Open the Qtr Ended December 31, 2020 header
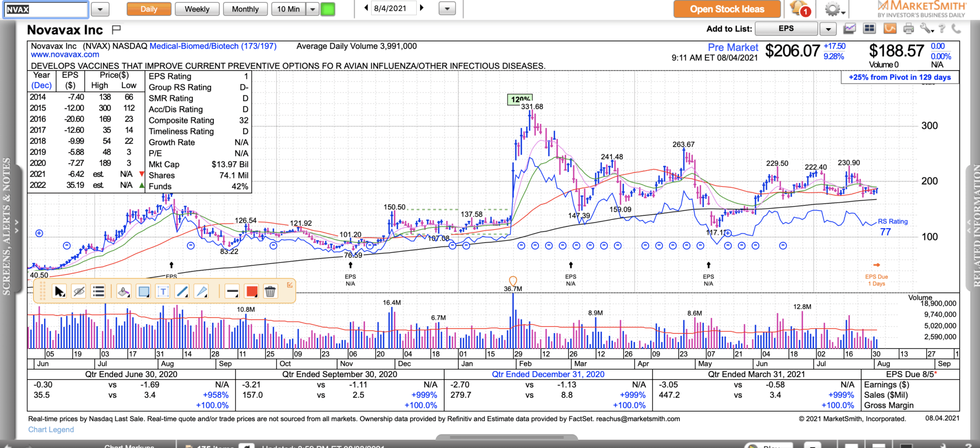The image size is (980, 448). coord(548,374)
